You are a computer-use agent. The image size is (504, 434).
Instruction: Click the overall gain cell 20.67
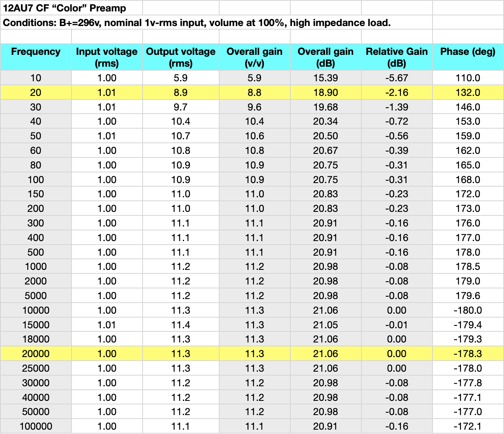(325, 150)
